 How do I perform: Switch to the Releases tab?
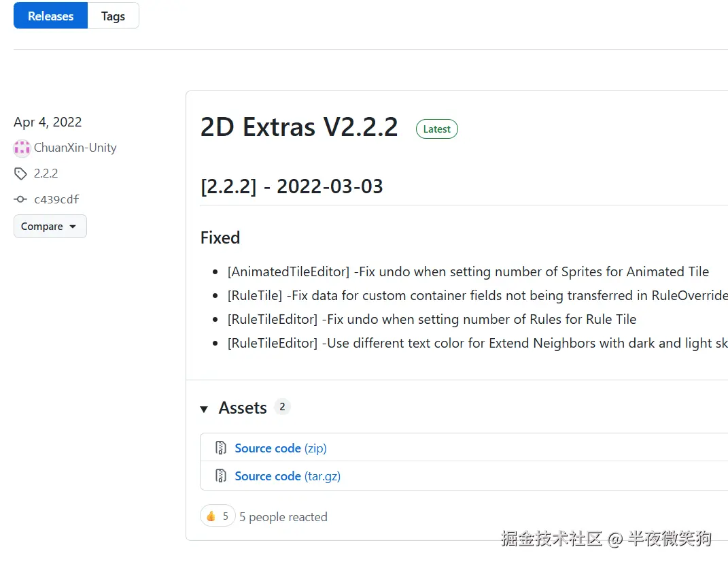[x=50, y=16]
